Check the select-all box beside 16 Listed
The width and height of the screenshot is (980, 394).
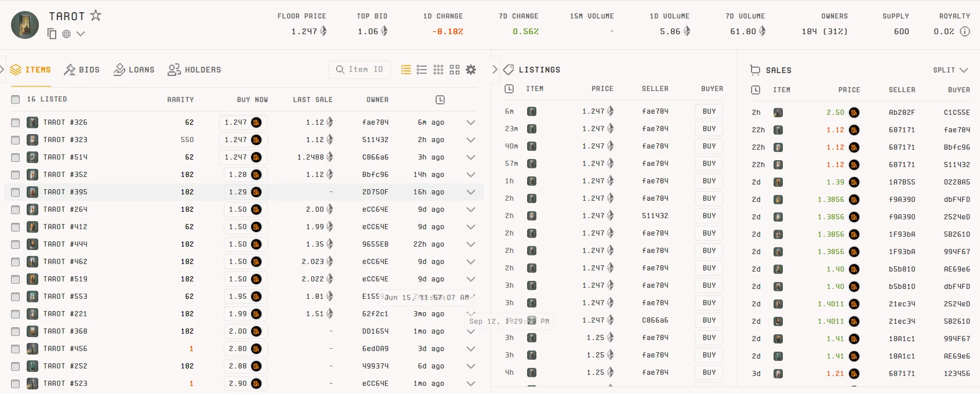[16, 99]
